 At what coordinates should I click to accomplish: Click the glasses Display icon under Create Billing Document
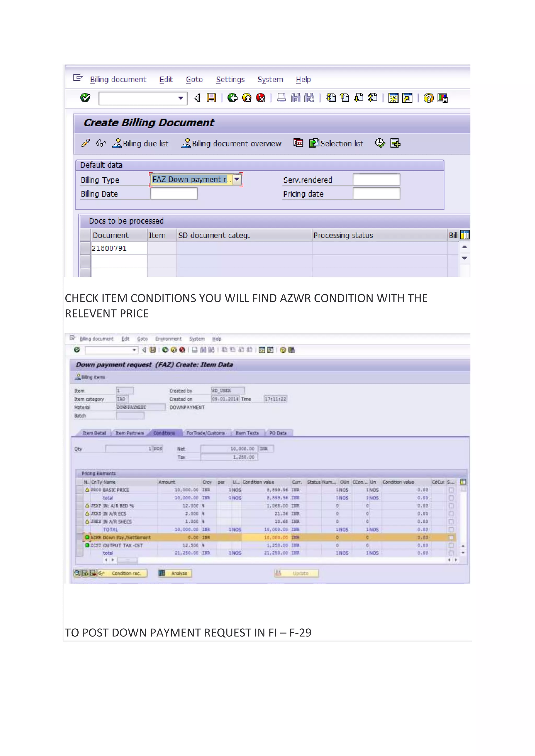[101, 143]
